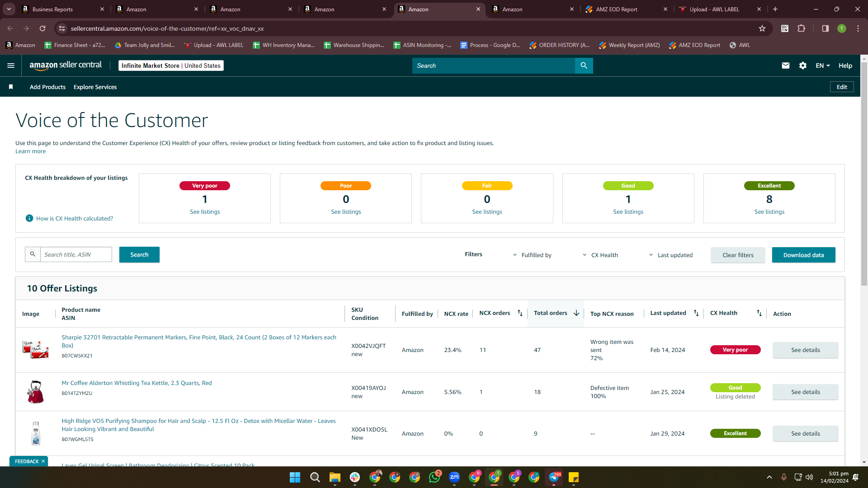Open File Explorer from the taskbar
The image size is (868, 488).
335,477
